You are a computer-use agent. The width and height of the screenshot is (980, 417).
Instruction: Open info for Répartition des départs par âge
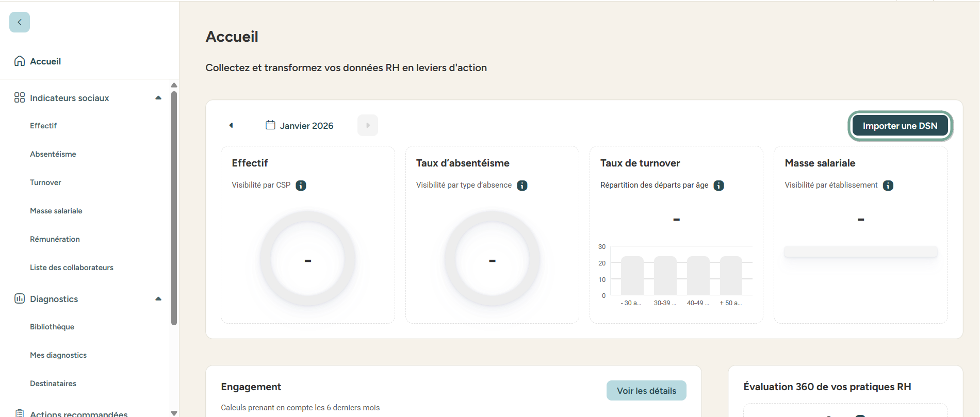pyautogui.click(x=718, y=186)
